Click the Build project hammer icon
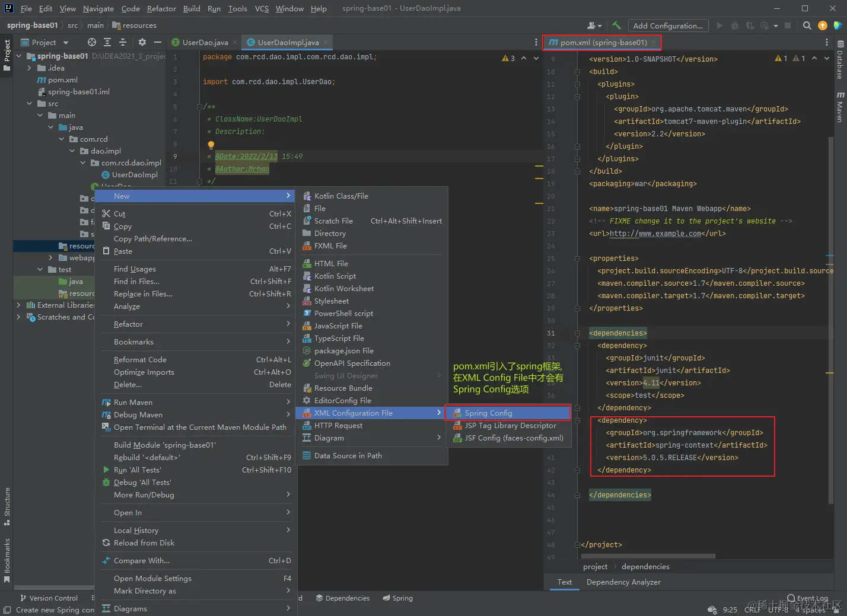The image size is (847, 616). pyautogui.click(x=617, y=25)
